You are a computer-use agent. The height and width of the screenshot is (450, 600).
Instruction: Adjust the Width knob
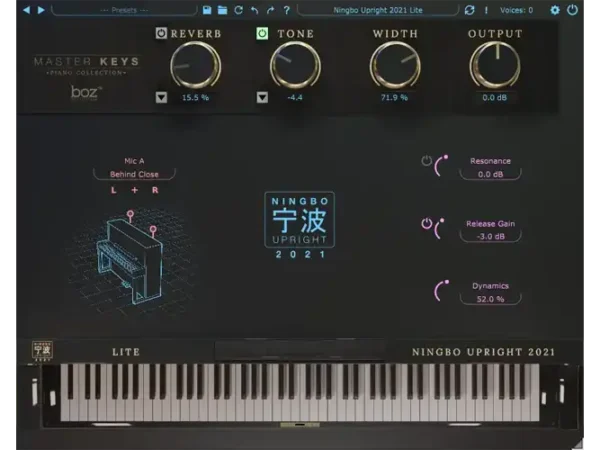point(395,65)
